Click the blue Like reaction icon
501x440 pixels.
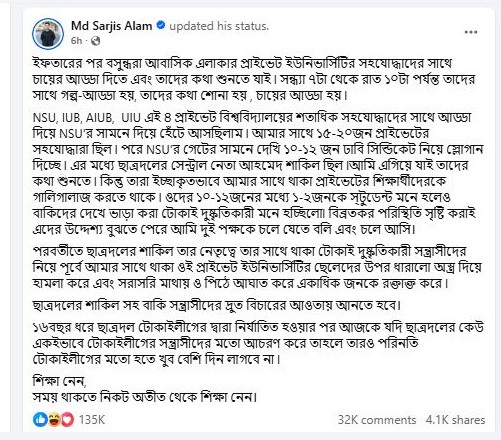pos(40,419)
